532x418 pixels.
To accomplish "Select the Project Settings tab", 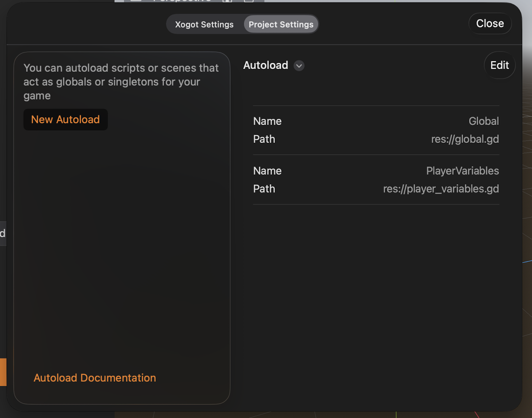I will (x=281, y=24).
